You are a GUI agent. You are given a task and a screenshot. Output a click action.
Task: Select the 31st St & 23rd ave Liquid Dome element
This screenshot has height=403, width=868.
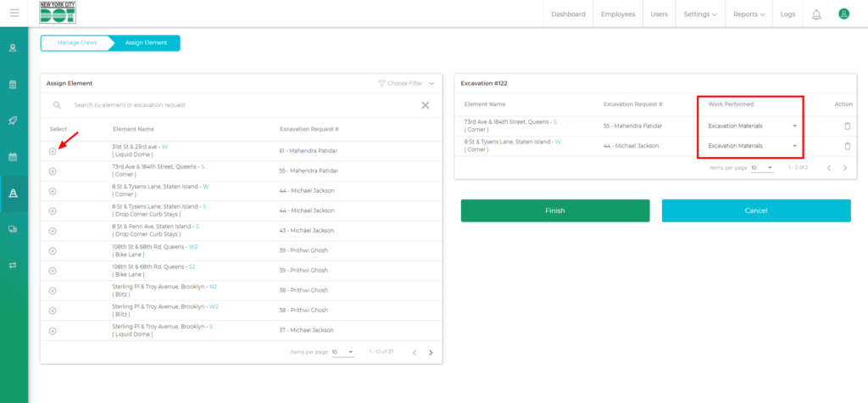[53, 151]
